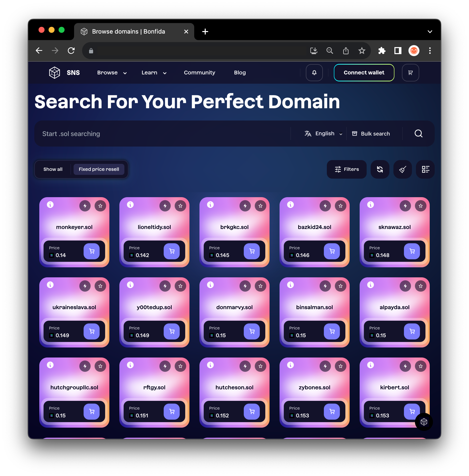The height and width of the screenshot is (476, 469).
Task: Show info for monkeyer.sol
Action: pos(50,205)
